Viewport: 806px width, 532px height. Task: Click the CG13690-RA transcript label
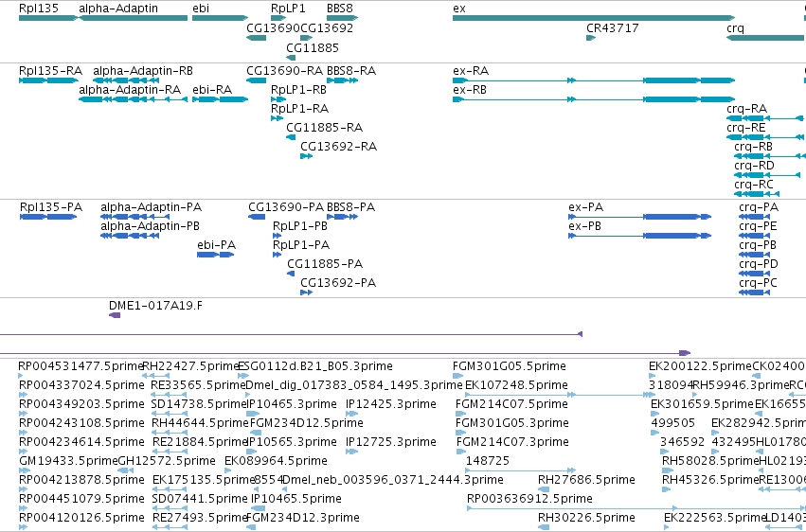285,70
